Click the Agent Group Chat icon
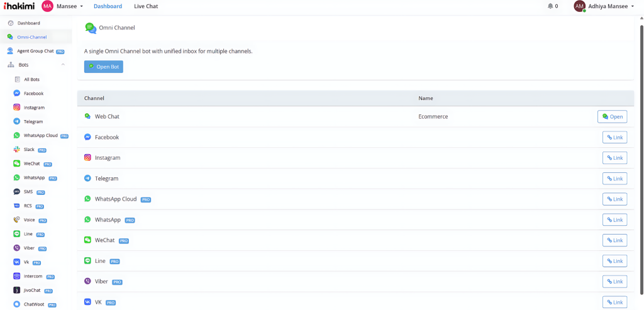The image size is (644, 310). 11,51
